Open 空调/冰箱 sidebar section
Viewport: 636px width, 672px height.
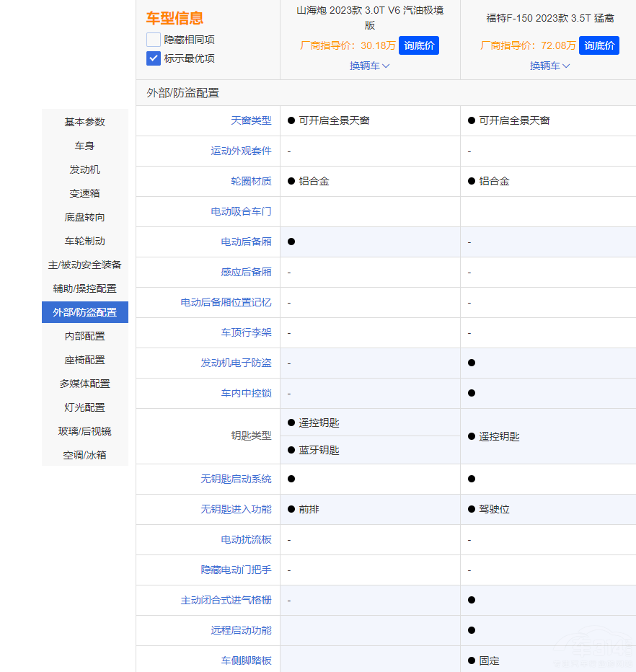point(84,455)
